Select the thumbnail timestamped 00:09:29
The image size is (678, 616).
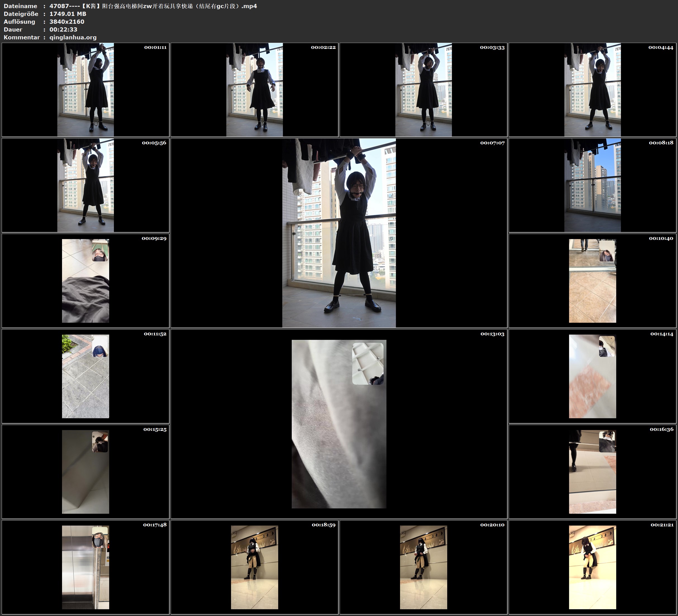pyautogui.click(x=85, y=281)
